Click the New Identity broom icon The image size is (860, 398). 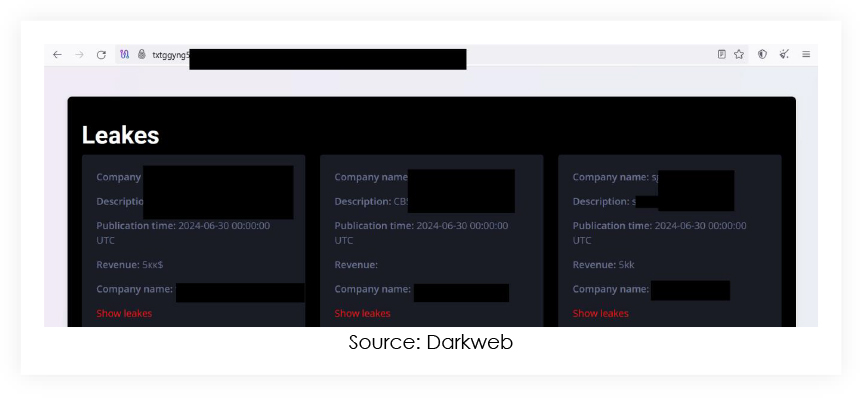(x=784, y=54)
